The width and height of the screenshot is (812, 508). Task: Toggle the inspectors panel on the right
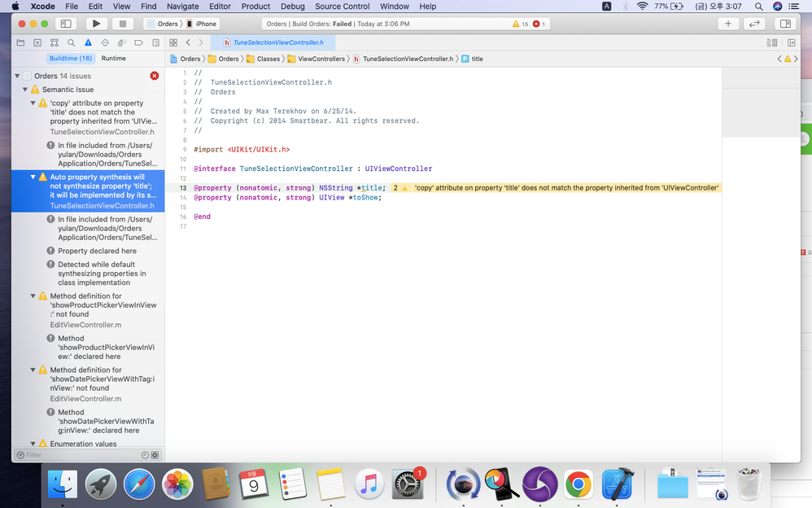pyautogui.click(x=786, y=24)
